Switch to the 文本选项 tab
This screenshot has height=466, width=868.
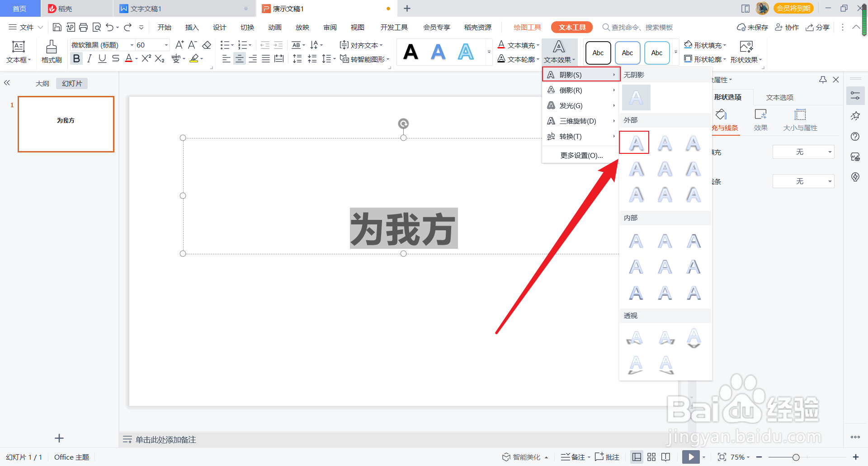click(780, 97)
